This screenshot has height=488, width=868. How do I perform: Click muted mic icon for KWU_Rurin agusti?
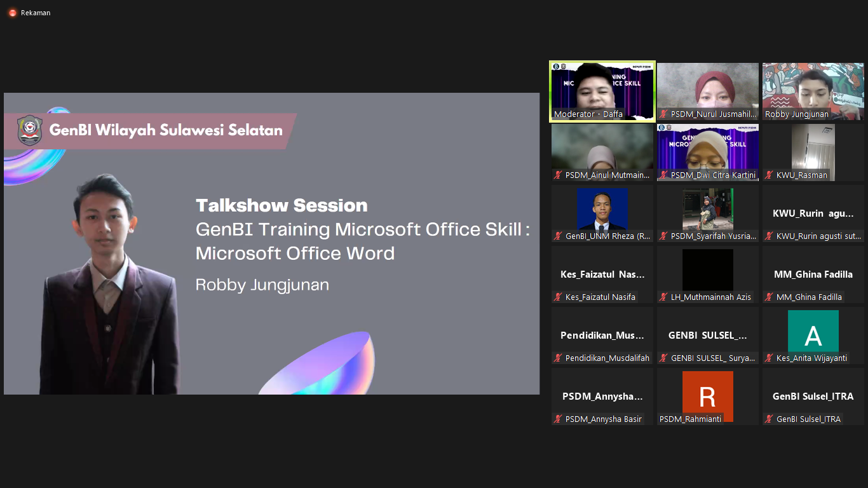point(769,236)
